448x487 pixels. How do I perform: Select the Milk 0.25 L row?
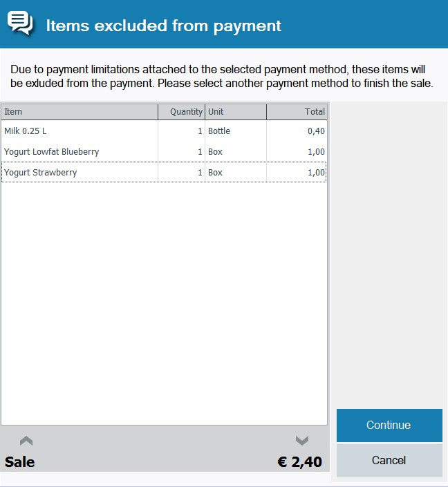(164, 131)
